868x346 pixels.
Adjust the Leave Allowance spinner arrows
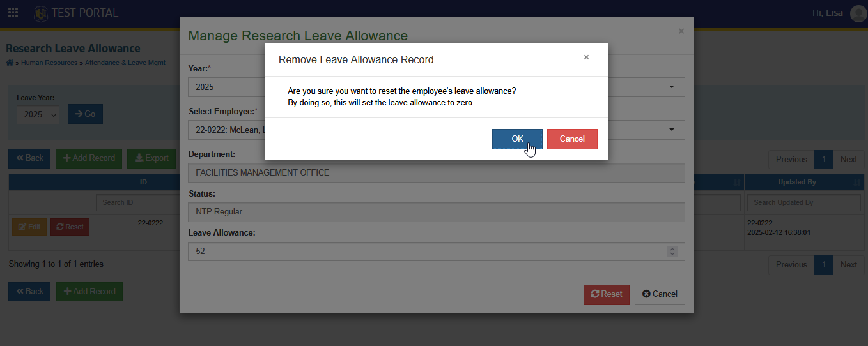click(x=672, y=252)
